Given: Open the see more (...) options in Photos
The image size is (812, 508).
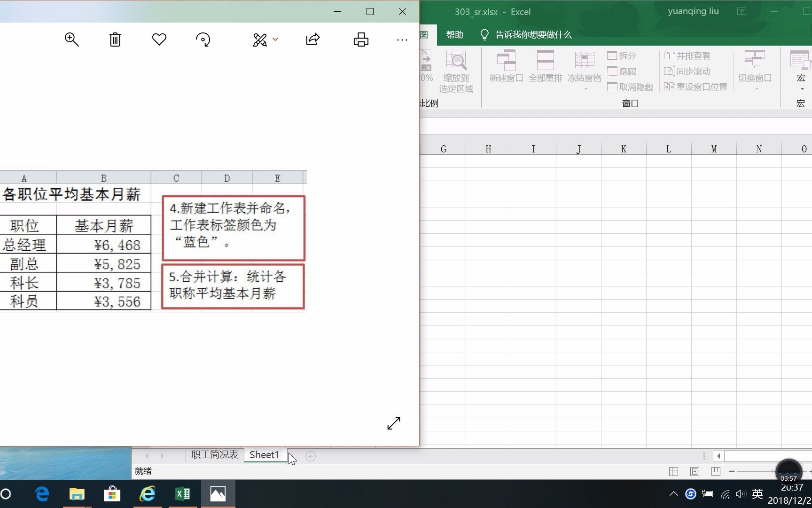Looking at the screenshot, I should point(402,40).
